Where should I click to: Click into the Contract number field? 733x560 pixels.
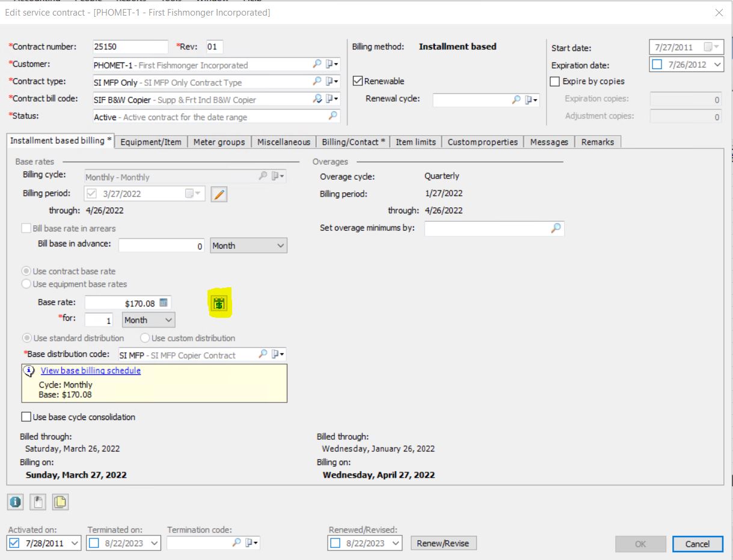click(x=130, y=47)
